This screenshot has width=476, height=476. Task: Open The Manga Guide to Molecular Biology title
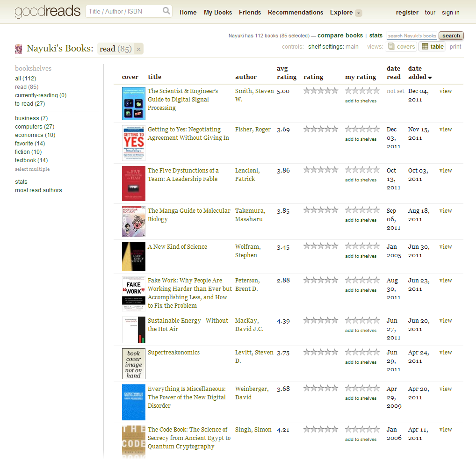[x=189, y=215]
